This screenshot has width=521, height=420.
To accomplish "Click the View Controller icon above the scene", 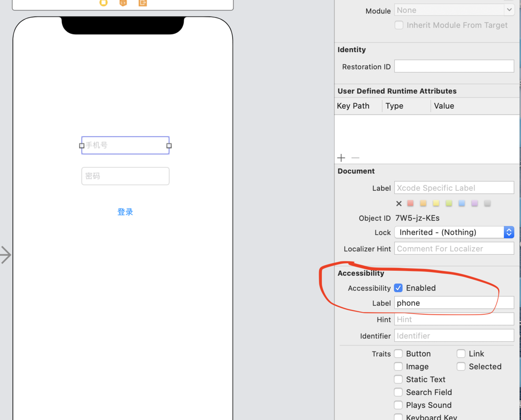I will coord(103,3).
